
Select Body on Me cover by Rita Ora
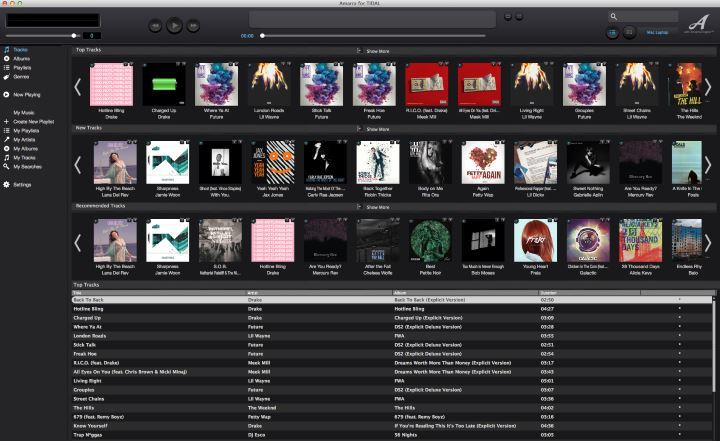click(430, 163)
